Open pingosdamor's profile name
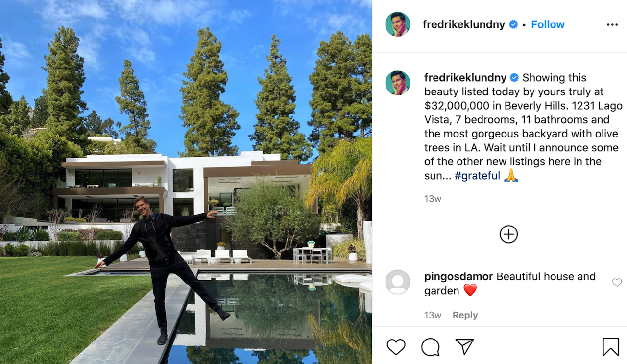 coord(458,276)
